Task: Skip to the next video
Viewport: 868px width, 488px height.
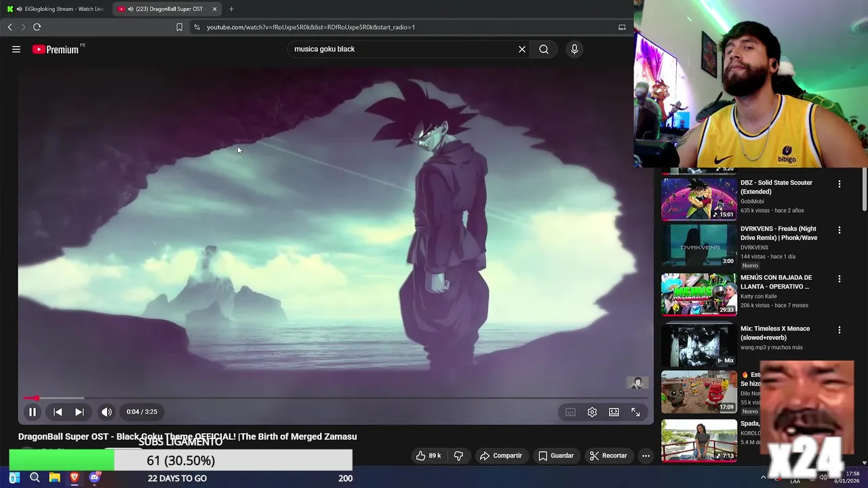Action: click(79, 411)
